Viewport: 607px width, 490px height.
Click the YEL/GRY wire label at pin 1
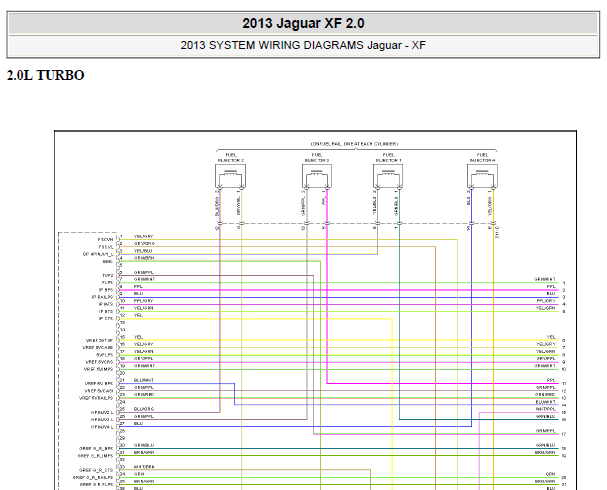(144, 236)
